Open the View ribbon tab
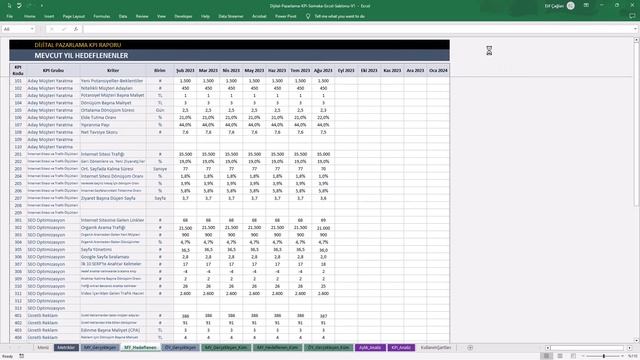The image size is (640, 360). [x=162, y=16]
